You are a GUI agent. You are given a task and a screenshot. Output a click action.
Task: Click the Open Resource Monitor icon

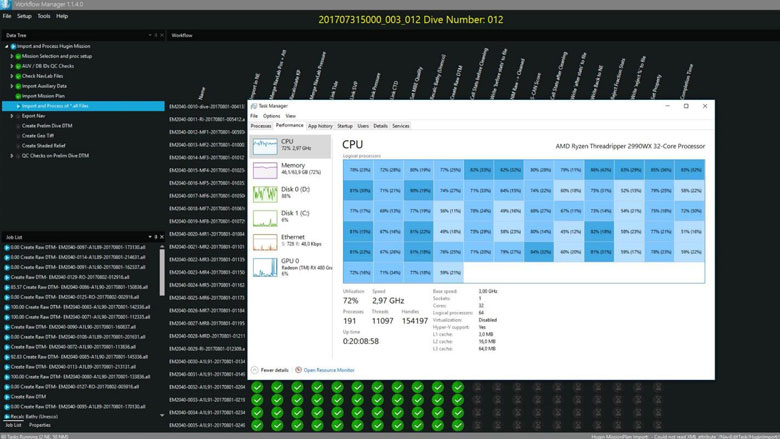click(x=297, y=370)
